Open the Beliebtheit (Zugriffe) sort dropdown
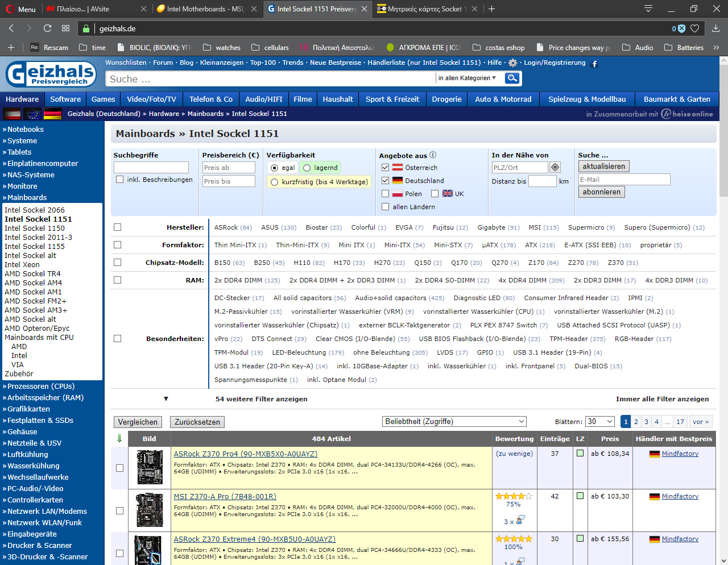 tap(454, 421)
